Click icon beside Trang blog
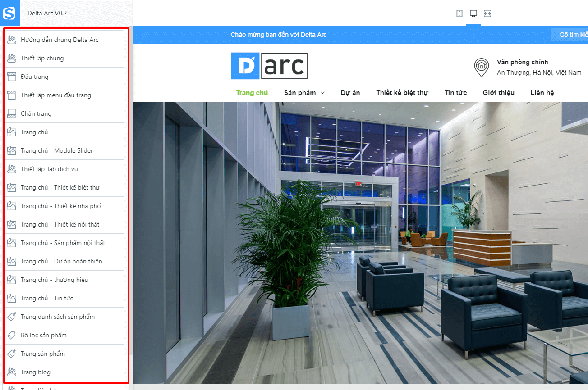588x390 pixels. 12,372
